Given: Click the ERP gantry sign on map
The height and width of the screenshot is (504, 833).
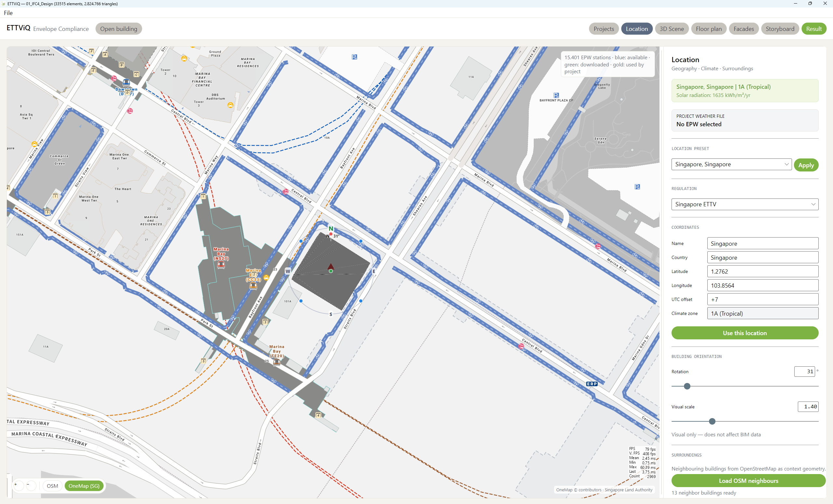Looking at the screenshot, I should click(592, 384).
